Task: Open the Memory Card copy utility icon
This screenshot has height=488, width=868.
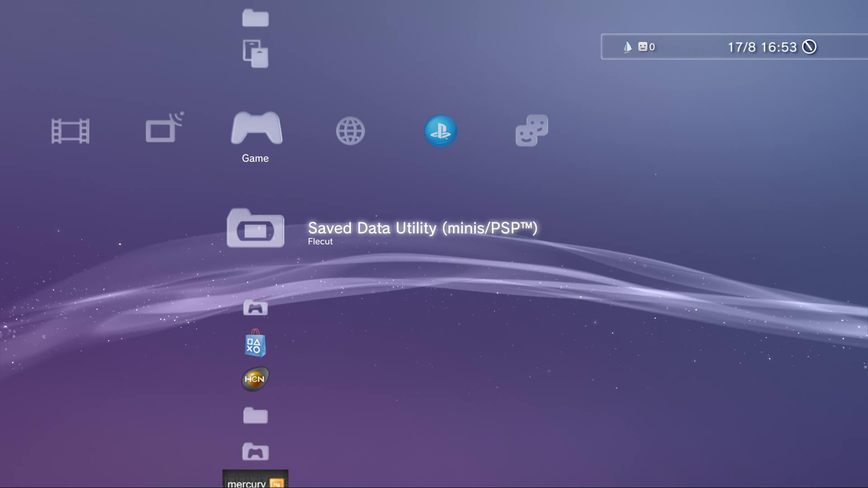Action: tap(255, 54)
